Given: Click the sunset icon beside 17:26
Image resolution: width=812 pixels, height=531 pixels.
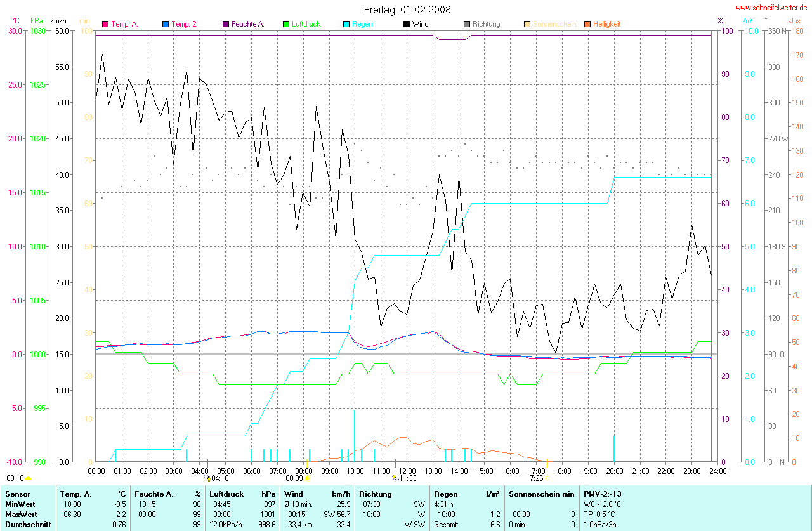Looking at the screenshot, I should (x=547, y=478).
